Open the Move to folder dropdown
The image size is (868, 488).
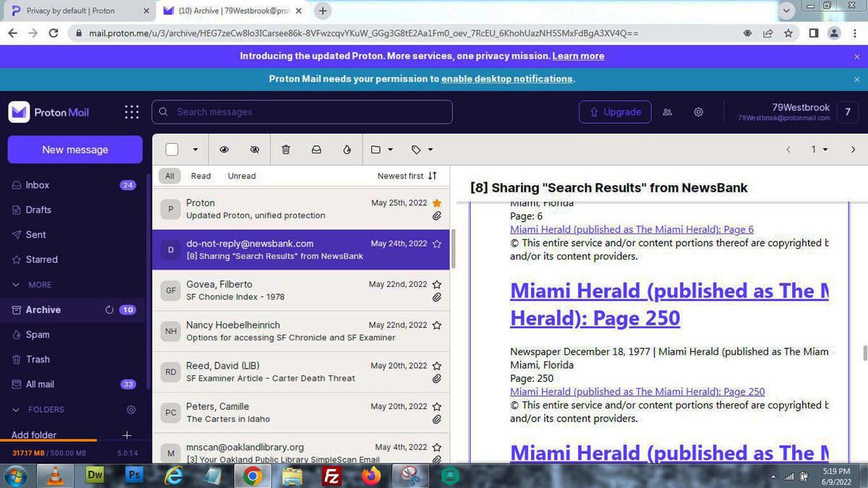tap(382, 150)
